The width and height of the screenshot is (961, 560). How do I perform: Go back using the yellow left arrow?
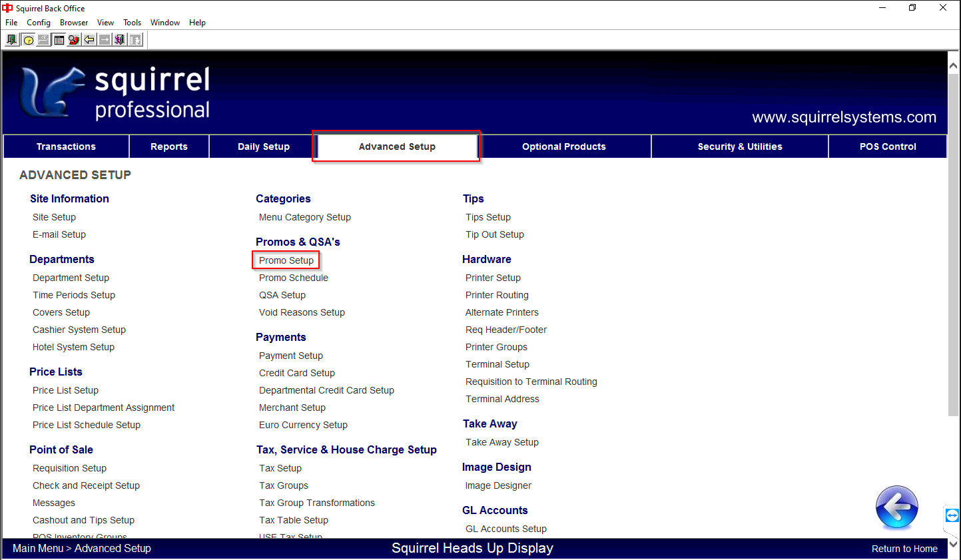pyautogui.click(x=89, y=40)
